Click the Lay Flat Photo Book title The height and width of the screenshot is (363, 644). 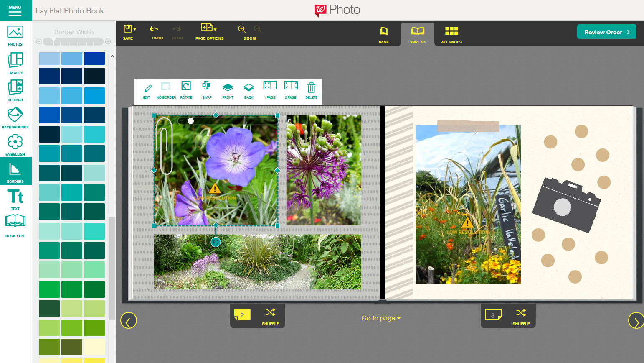coord(70,11)
